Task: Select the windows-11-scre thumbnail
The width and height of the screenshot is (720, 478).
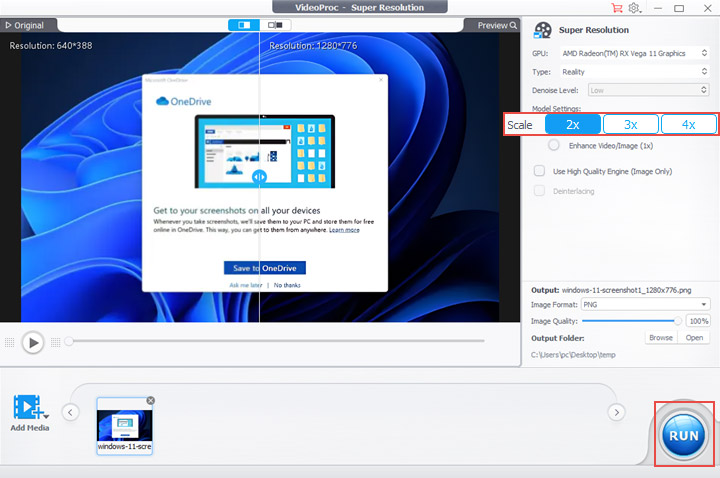Action: (x=124, y=426)
